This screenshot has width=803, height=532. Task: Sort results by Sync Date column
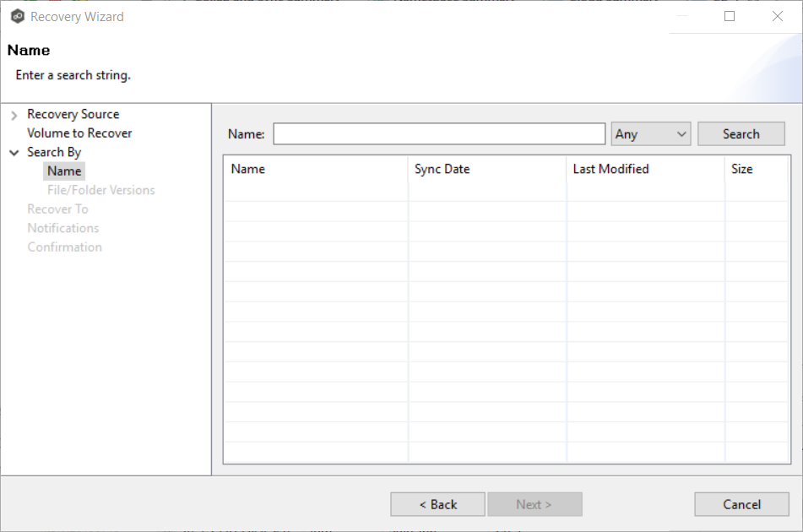[442, 169]
